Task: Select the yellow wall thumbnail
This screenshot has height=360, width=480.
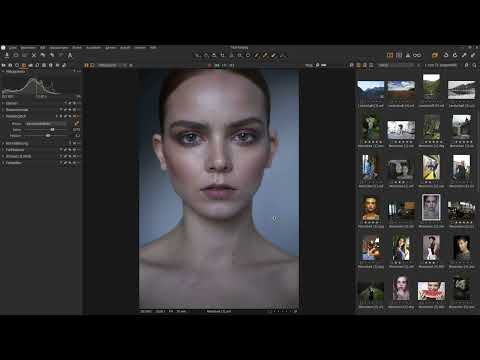Action: click(431, 167)
